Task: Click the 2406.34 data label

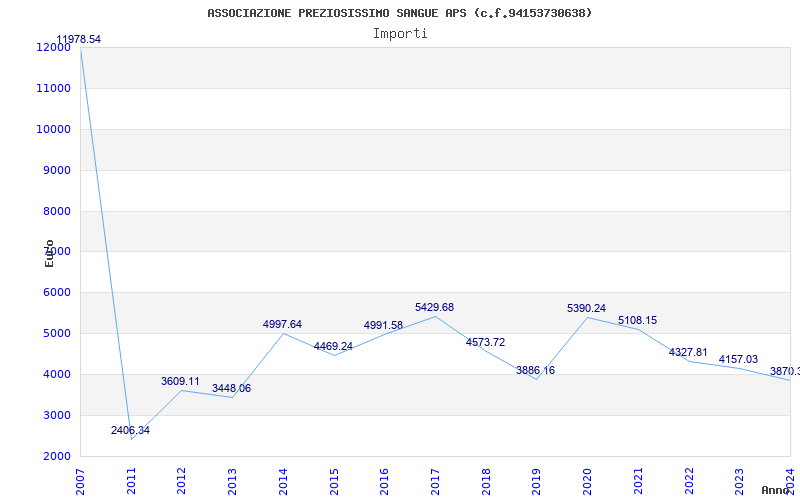Action: pyautogui.click(x=131, y=431)
